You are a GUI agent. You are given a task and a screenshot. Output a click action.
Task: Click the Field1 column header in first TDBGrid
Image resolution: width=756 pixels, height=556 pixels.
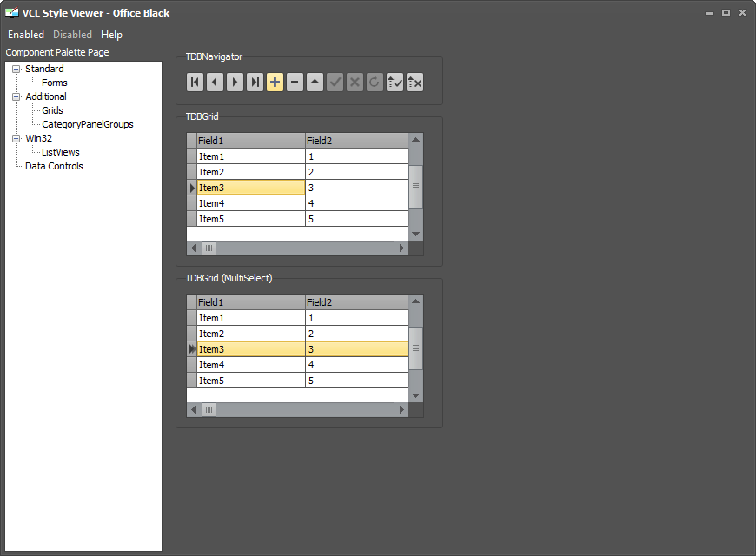tap(251, 141)
